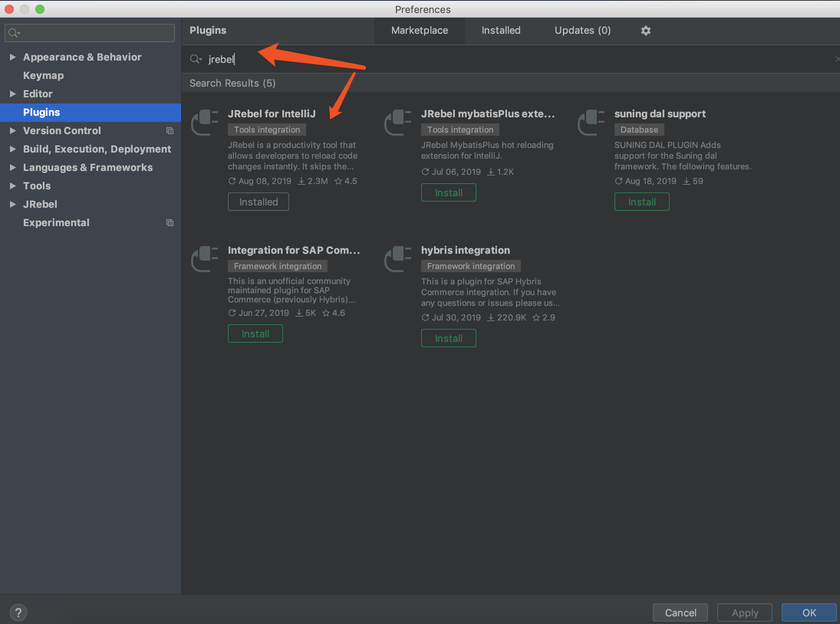The image size is (840, 624).
Task: Open the hybris integration plugin title
Action: (466, 250)
